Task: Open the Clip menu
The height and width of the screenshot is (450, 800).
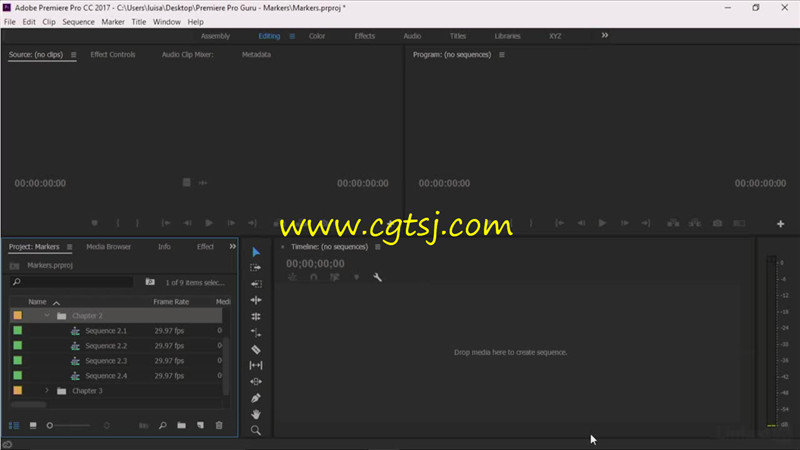Action: coord(49,22)
